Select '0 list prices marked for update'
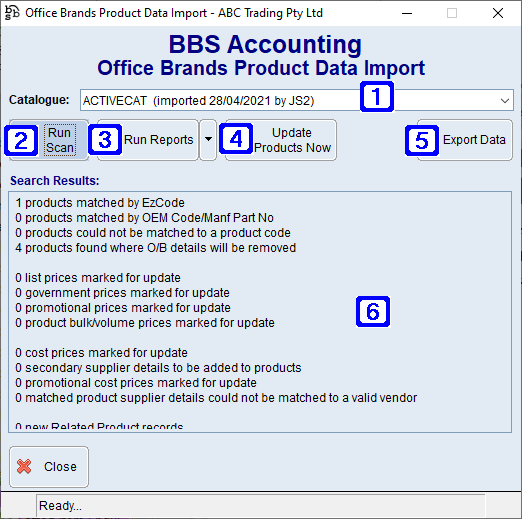The image size is (522, 519). click(98, 278)
